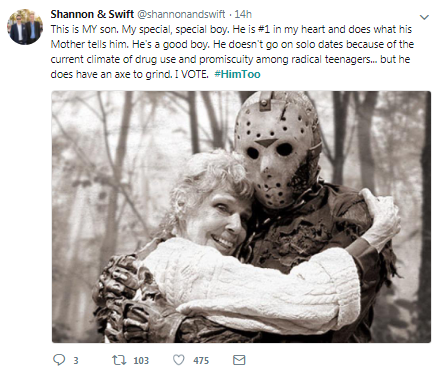View the 103 retweets count
The height and width of the screenshot is (371, 438).
[x=141, y=360]
